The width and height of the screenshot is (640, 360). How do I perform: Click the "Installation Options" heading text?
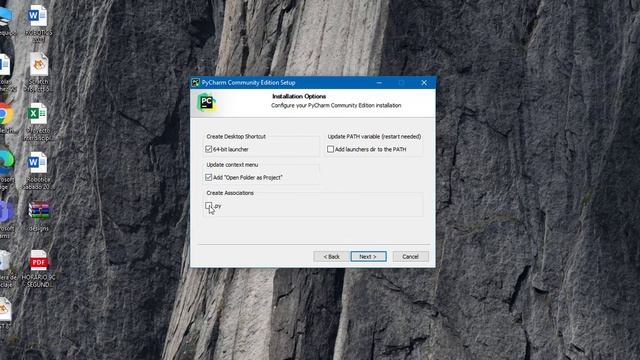(299, 96)
